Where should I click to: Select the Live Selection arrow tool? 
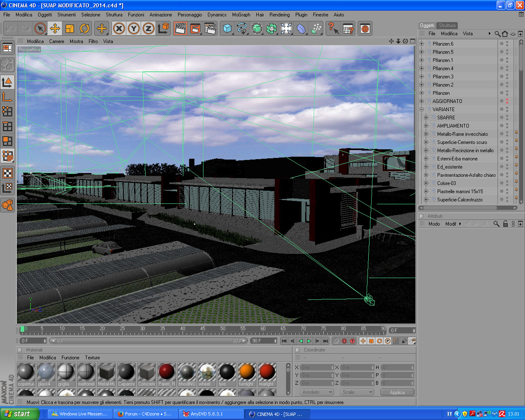click(x=40, y=28)
